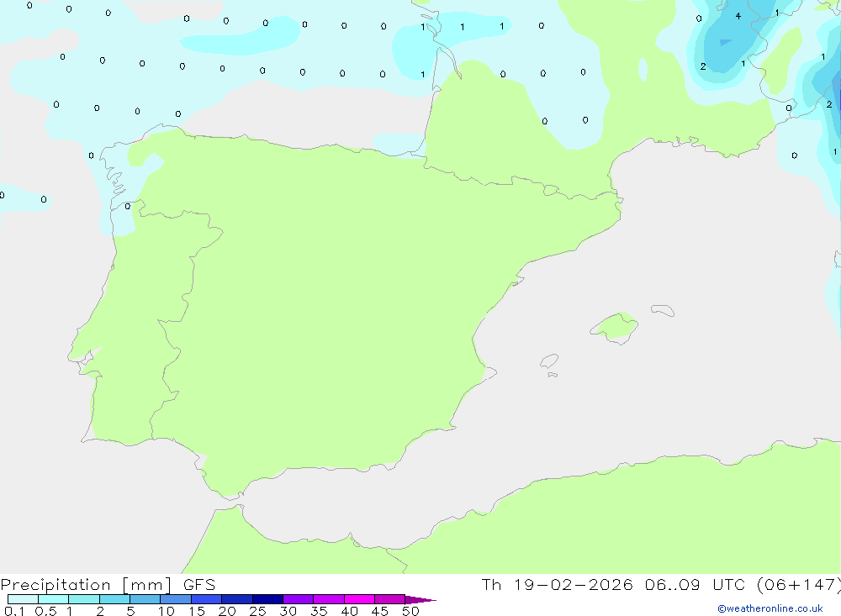Click the "Precipitation" title word
The height and width of the screenshot is (616, 841).
coord(56,585)
